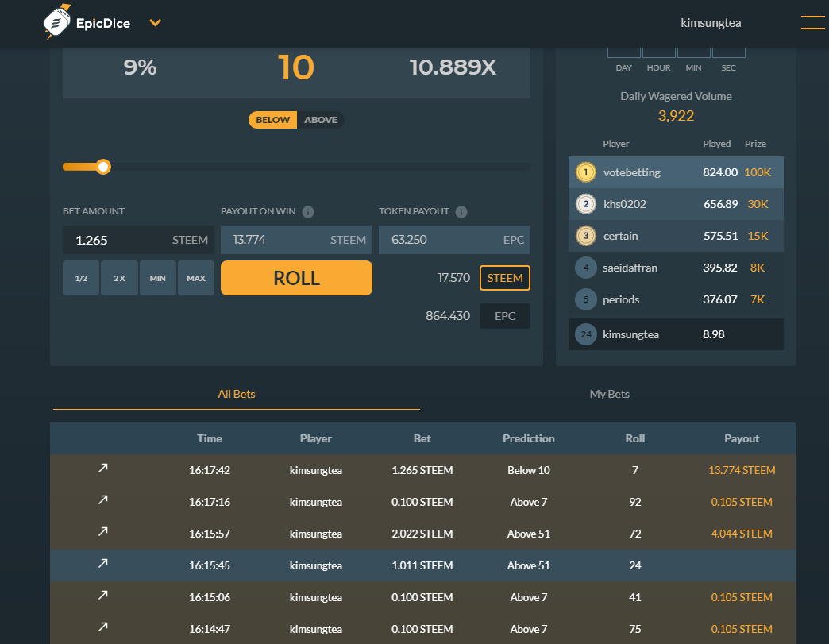Click player certain in leaderboard
829x644 pixels.
coord(621,236)
